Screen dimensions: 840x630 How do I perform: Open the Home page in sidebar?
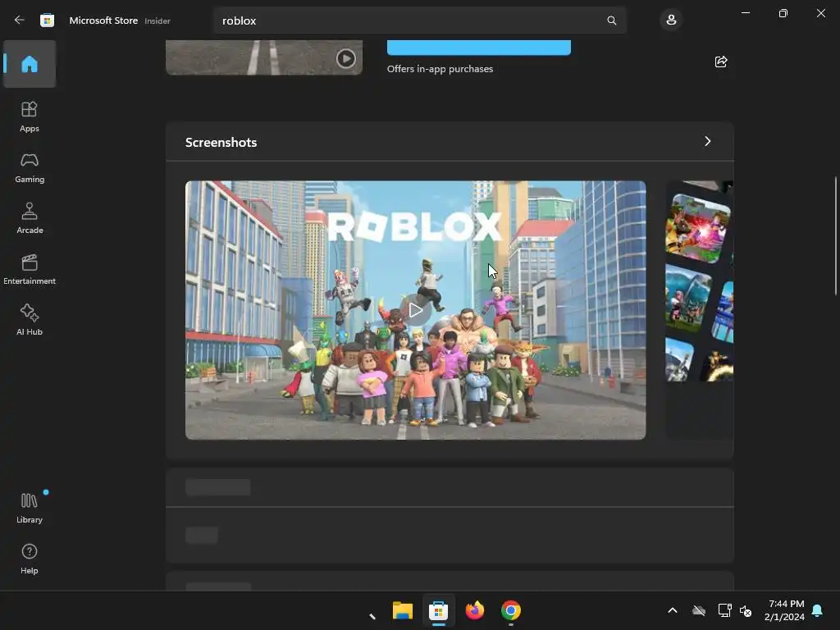(x=30, y=64)
